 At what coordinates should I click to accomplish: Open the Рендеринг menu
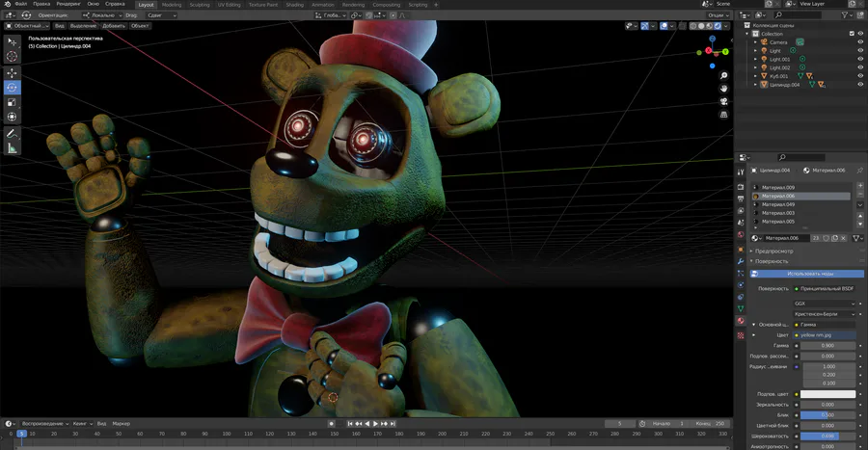[68, 4]
